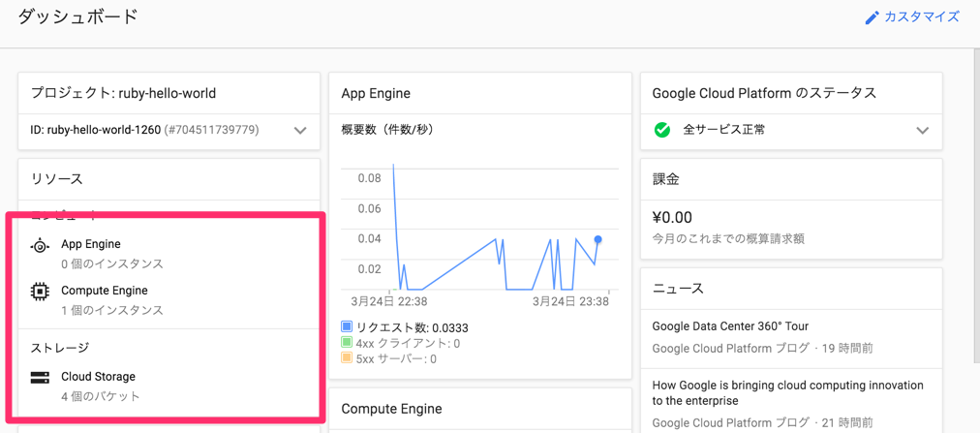Click the プロジェクト: ruby-hello-world heading

coord(123,94)
